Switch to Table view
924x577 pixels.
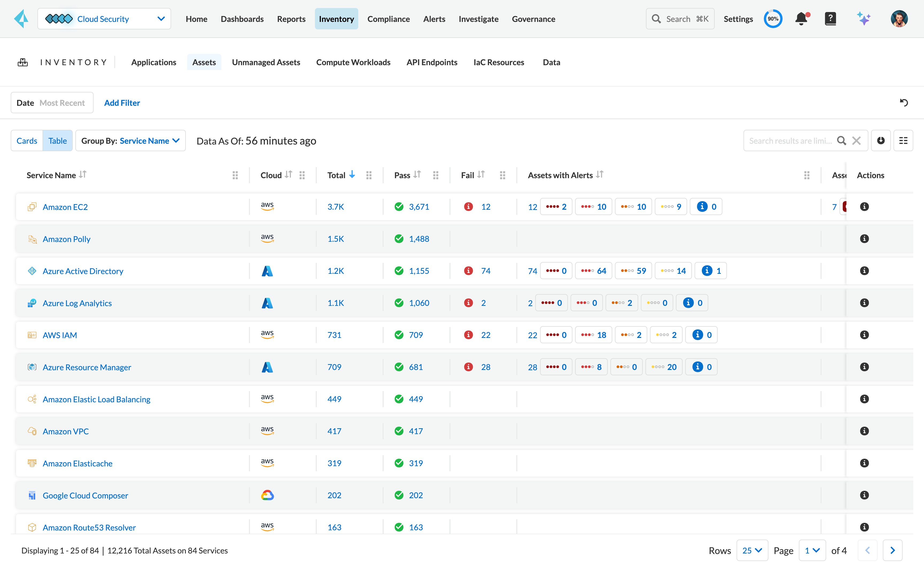point(57,141)
